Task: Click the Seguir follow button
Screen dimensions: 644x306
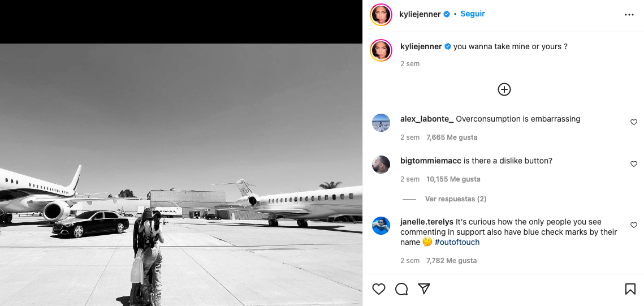Action: point(473,14)
